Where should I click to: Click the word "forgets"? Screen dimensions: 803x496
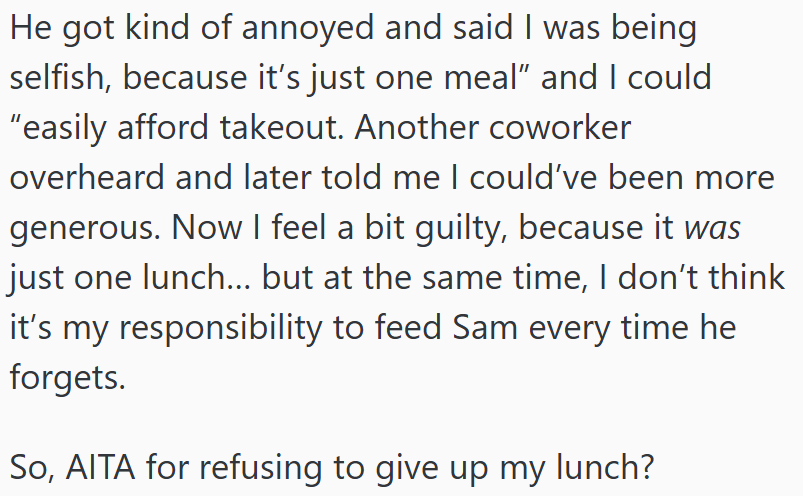click(68, 377)
